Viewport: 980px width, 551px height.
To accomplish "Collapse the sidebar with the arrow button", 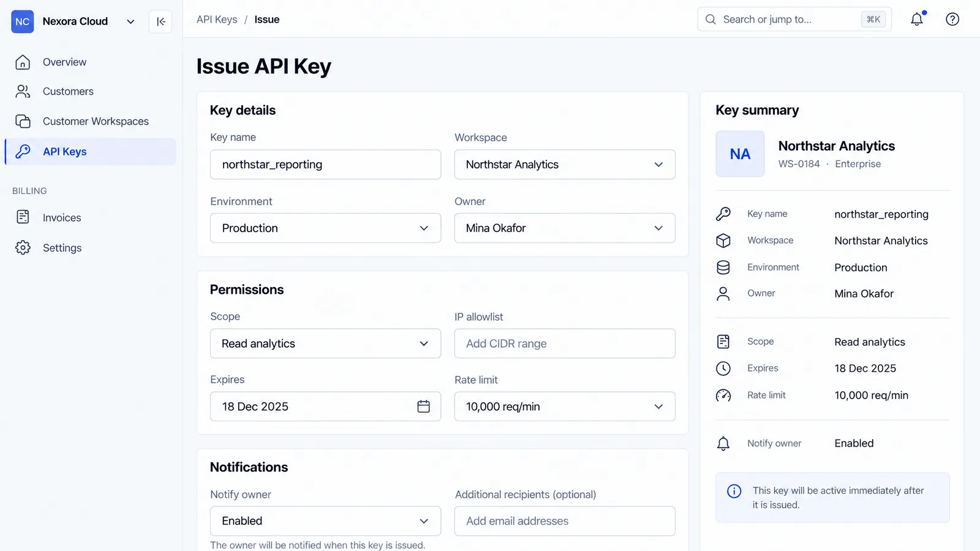I will [x=160, y=21].
